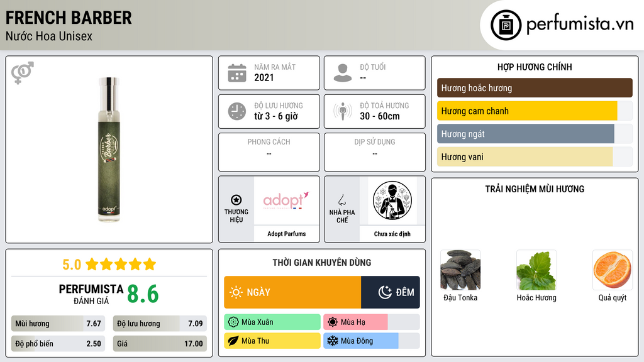Select the Hoắc Hương note image
The height and width of the screenshot is (362, 644).
[x=536, y=270]
